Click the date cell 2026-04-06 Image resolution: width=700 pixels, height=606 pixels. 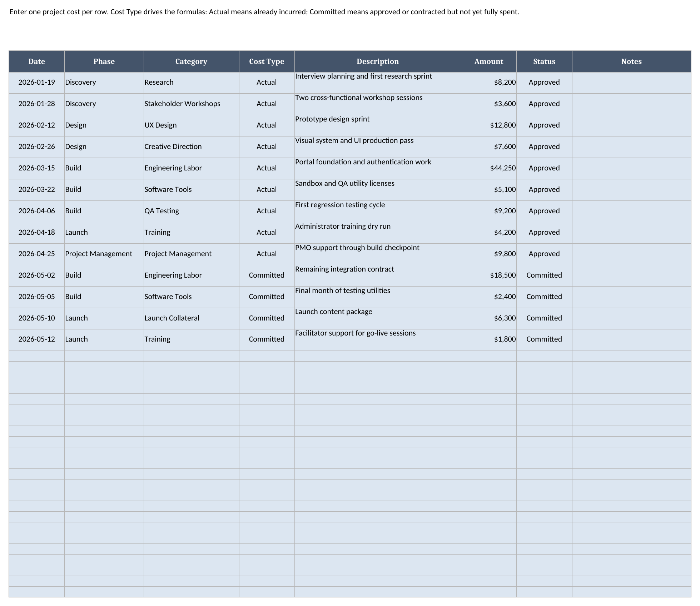36,211
